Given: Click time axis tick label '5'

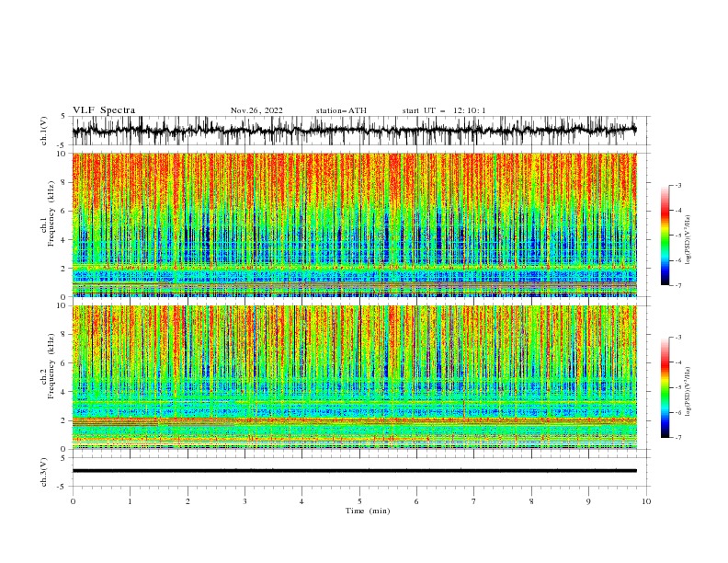Looking at the screenshot, I should tap(359, 501).
